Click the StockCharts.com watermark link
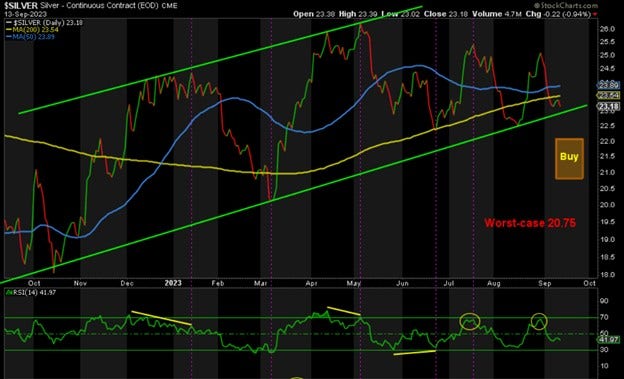The image size is (624, 379). pyautogui.click(x=566, y=5)
